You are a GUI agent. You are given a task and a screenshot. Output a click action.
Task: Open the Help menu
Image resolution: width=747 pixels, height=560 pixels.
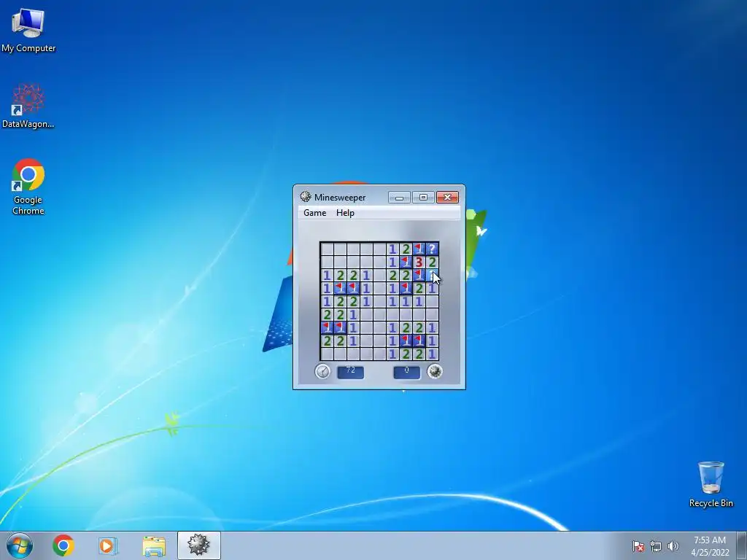pyautogui.click(x=345, y=213)
